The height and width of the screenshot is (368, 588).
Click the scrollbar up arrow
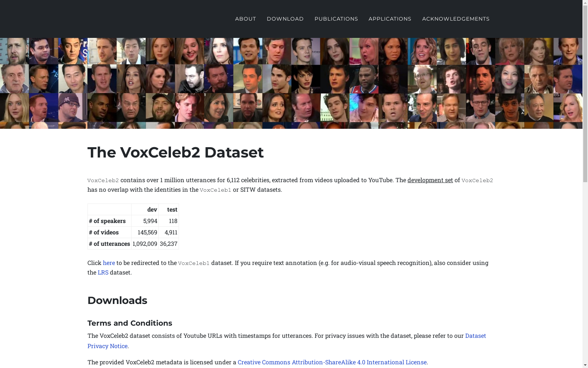585,3
